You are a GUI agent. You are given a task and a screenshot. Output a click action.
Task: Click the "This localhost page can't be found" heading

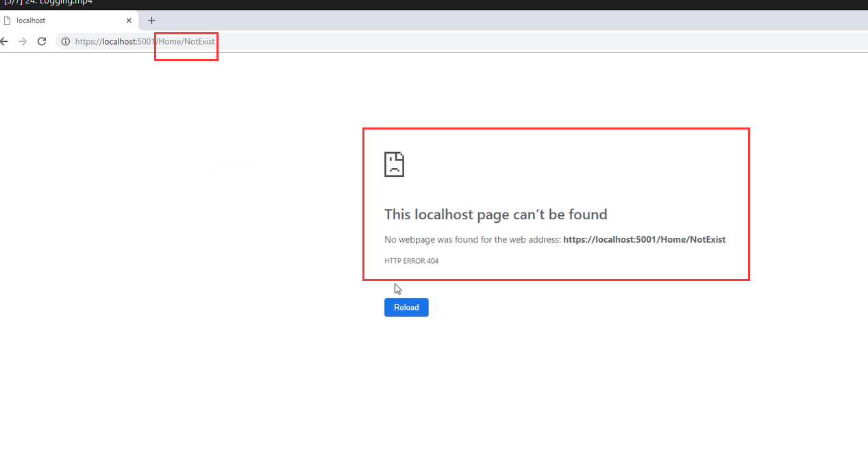point(495,215)
